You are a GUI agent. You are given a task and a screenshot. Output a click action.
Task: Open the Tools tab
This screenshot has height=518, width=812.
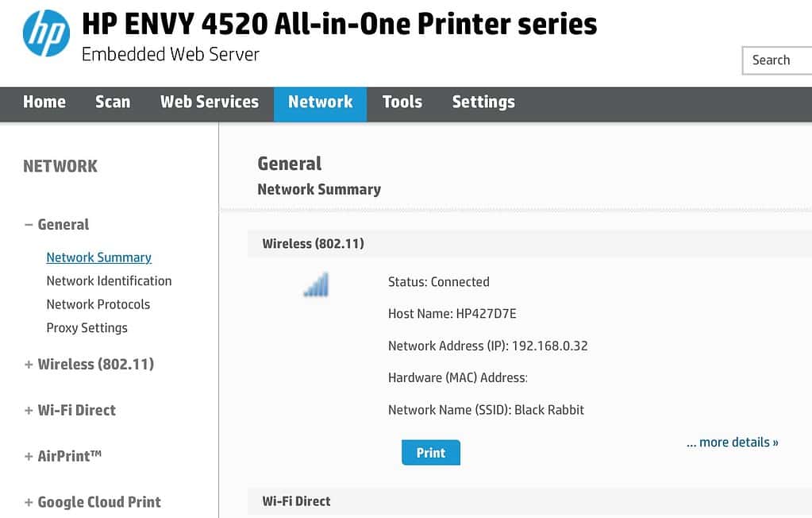tap(402, 102)
